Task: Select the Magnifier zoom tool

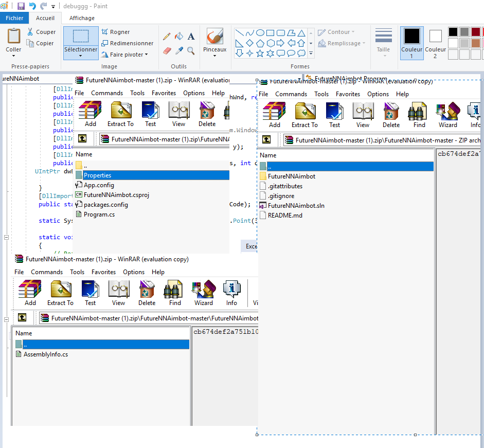Action: [191, 50]
